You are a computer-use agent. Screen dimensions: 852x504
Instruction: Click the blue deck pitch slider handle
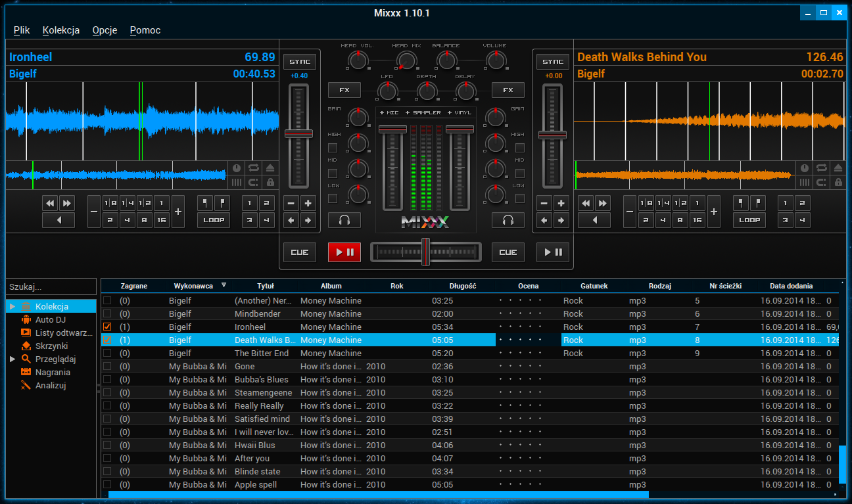pyautogui.click(x=298, y=134)
